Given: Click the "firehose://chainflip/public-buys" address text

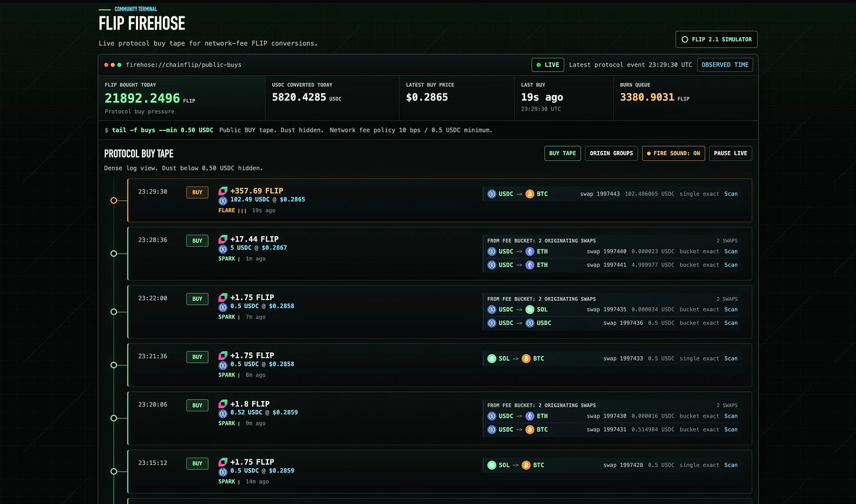Looking at the screenshot, I should pyautogui.click(x=184, y=65).
